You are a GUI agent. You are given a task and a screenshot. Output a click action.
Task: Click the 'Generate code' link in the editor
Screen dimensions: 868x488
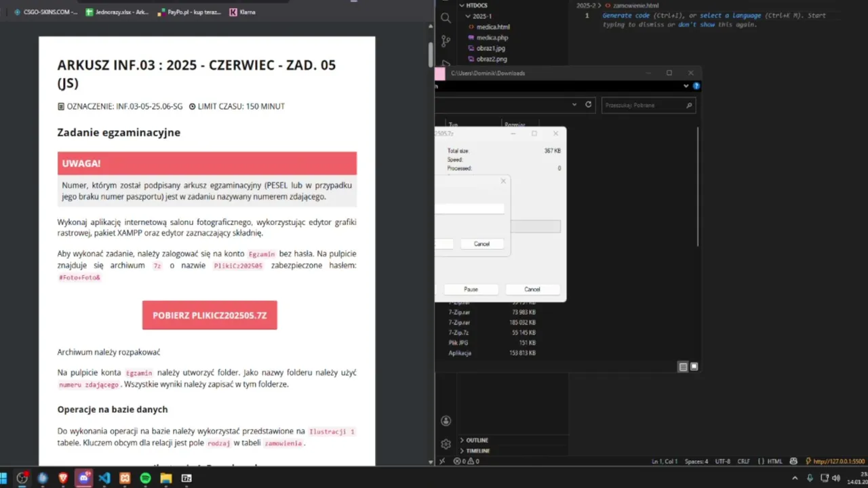point(626,16)
